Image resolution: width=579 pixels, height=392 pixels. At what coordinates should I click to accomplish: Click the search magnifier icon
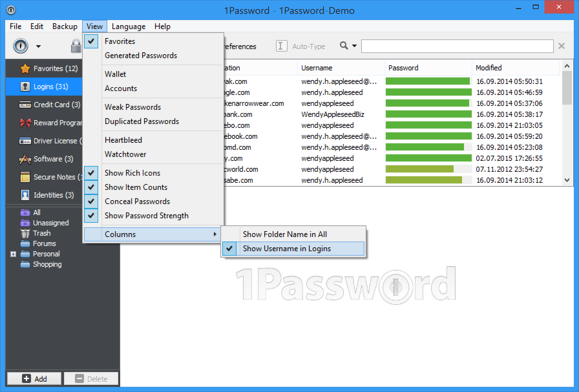(344, 46)
